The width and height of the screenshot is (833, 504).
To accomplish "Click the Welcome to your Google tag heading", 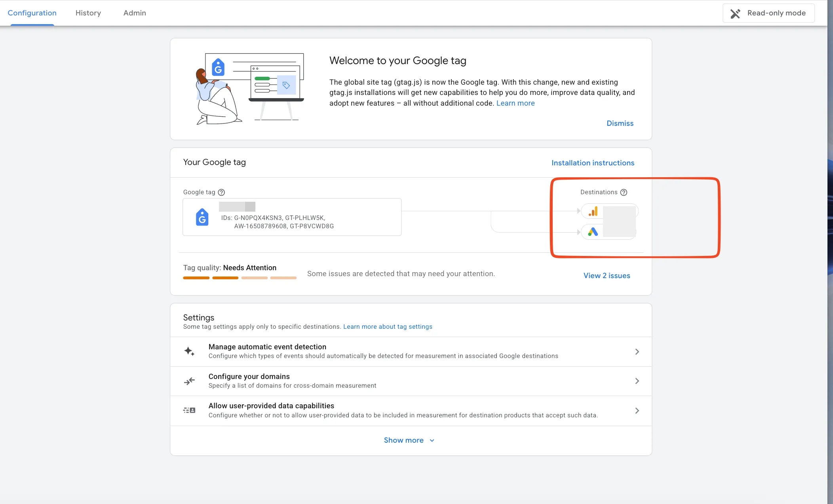I will (x=398, y=61).
